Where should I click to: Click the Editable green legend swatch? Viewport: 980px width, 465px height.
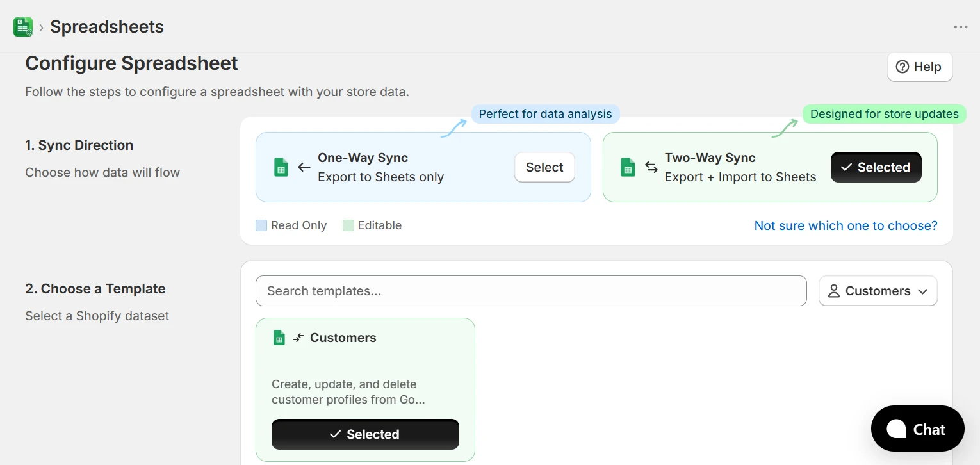[348, 225]
